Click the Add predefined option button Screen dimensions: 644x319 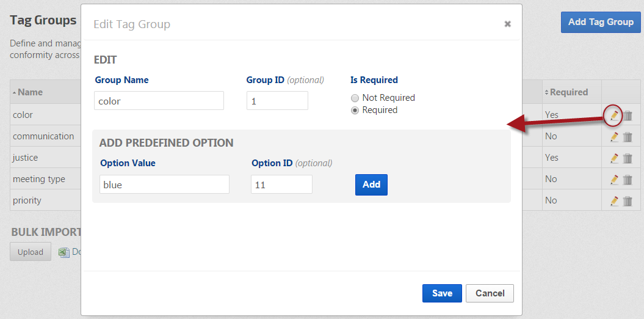pyautogui.click(x=371, y=185)
